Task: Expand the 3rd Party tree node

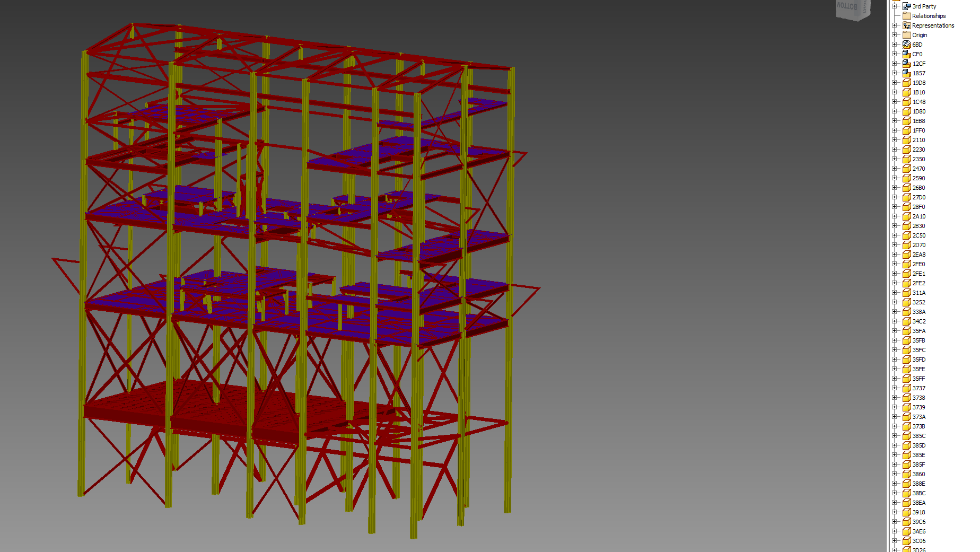Action: (895, 6)
